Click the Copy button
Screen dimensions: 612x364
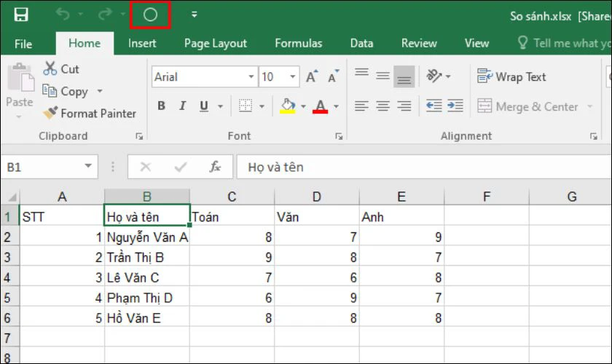[x=65, y=91]
